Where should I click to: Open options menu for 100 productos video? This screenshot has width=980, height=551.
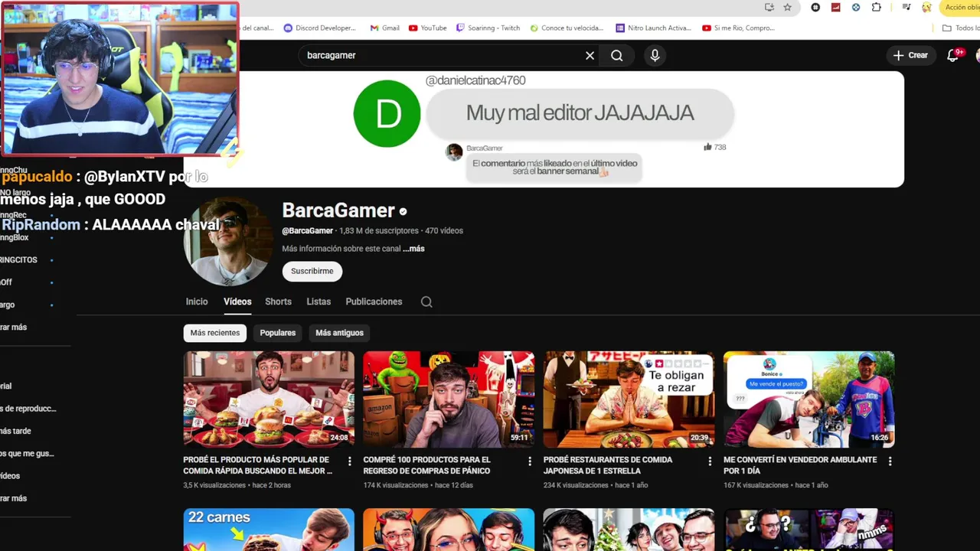pyautogui.click(x=530, y=461)
